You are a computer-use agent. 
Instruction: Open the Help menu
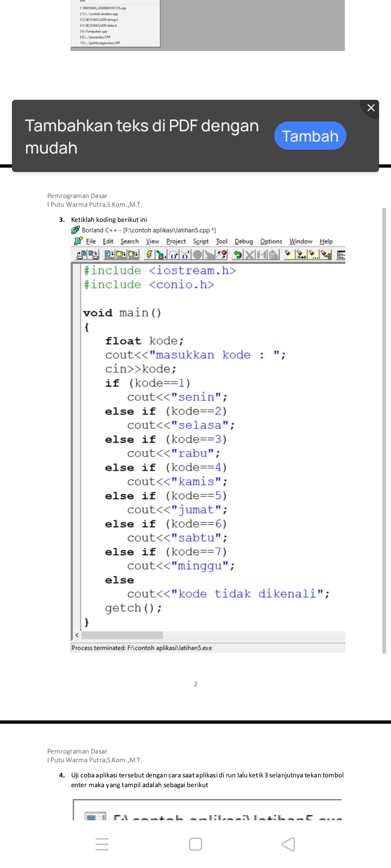(x=326, y=241)
